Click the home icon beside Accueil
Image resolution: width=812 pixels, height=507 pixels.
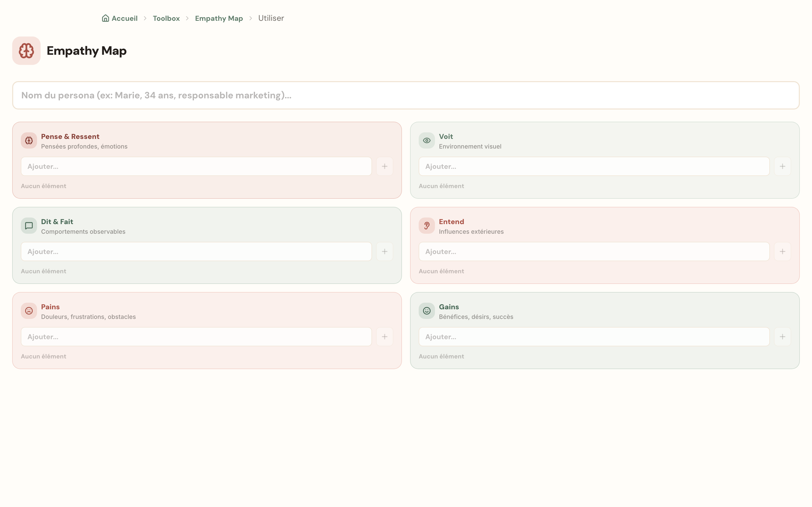(x=105, y=18)
